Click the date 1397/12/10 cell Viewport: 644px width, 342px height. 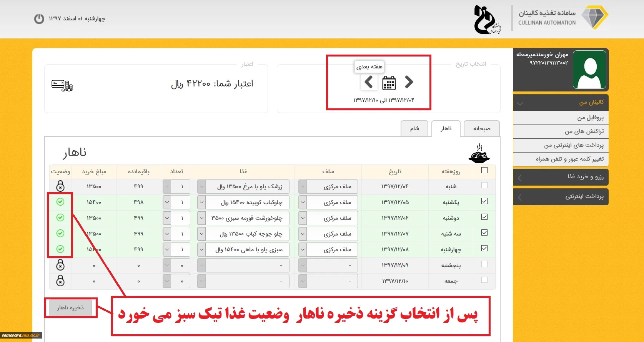click(x=395, y=281)
